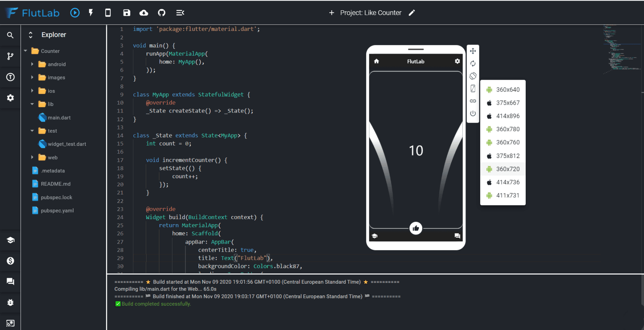Open the search panel in left sidebar
The image size is (644, 330).
click(10, 35)
